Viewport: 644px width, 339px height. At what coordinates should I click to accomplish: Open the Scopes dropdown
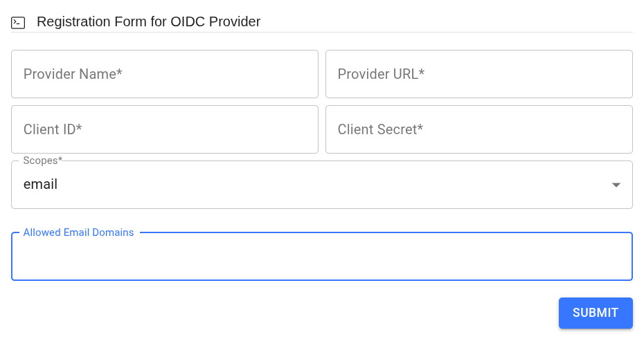tap(321, 185)
